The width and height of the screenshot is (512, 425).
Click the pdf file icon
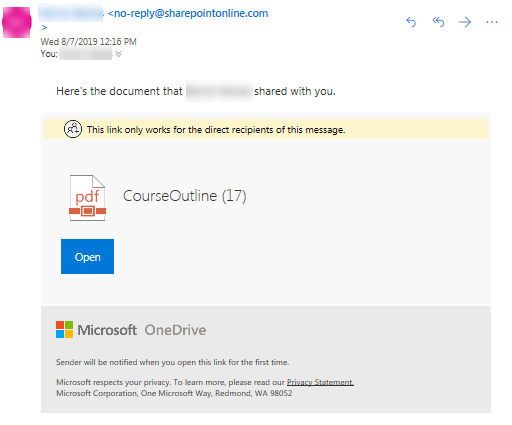87,198
